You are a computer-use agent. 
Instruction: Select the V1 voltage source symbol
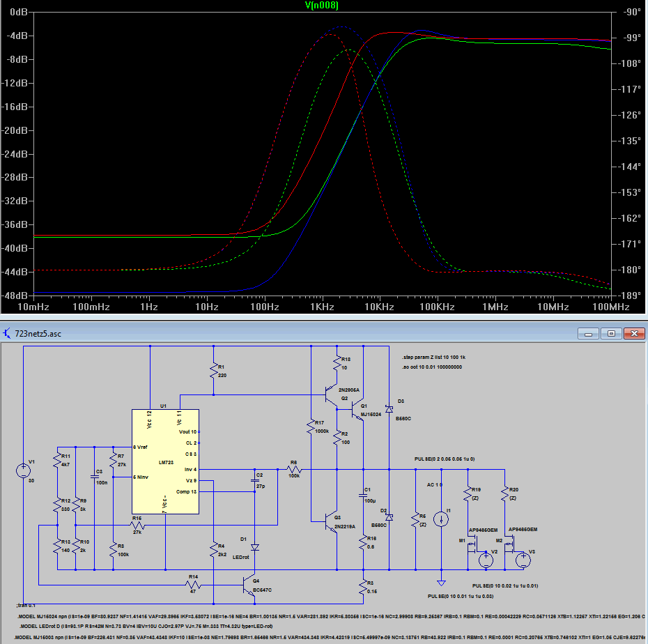23,470
